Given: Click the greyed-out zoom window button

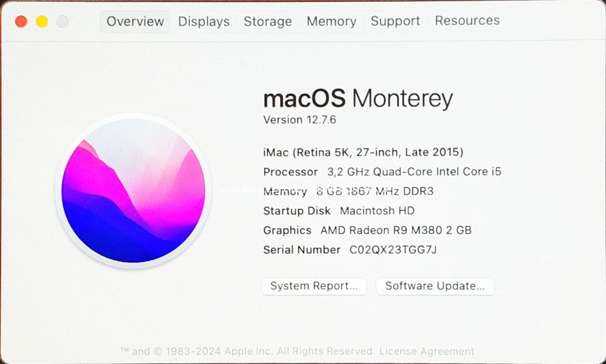Looking at the screenshot, I should click(x=62, y=21).
